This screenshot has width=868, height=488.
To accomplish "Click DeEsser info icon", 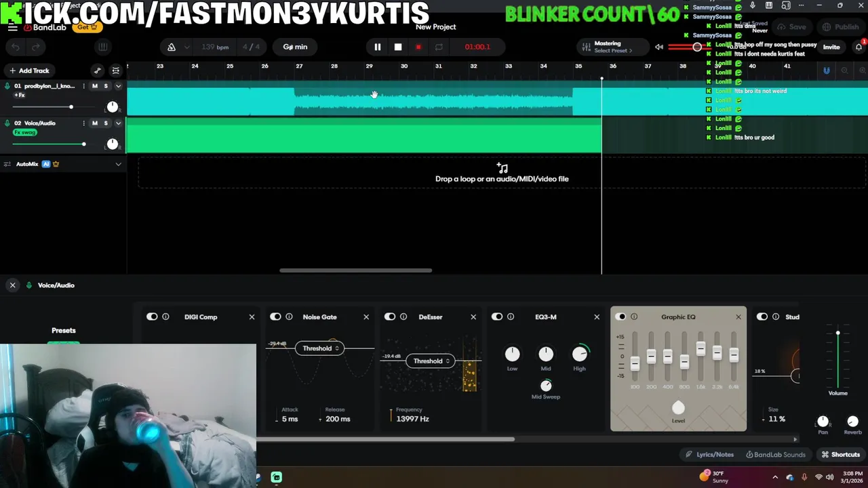I will tap(403, 317).
